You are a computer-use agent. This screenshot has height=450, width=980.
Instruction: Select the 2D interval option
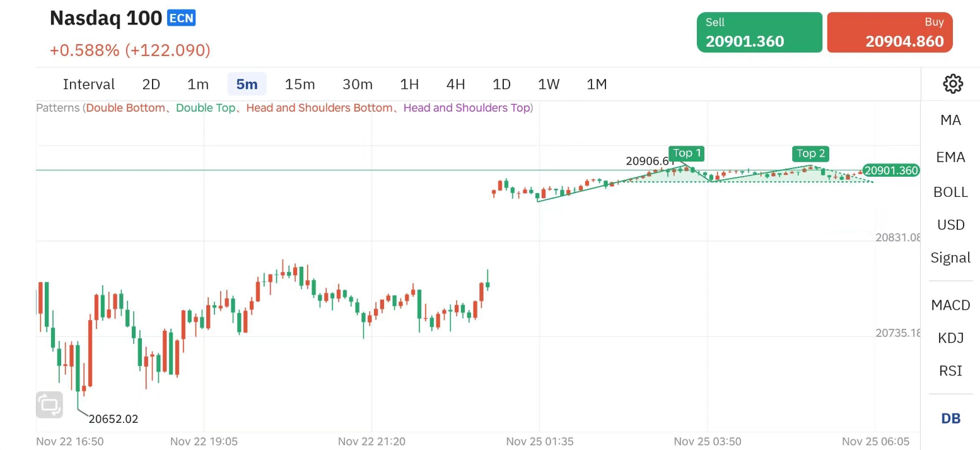click(x=151, y=84)
